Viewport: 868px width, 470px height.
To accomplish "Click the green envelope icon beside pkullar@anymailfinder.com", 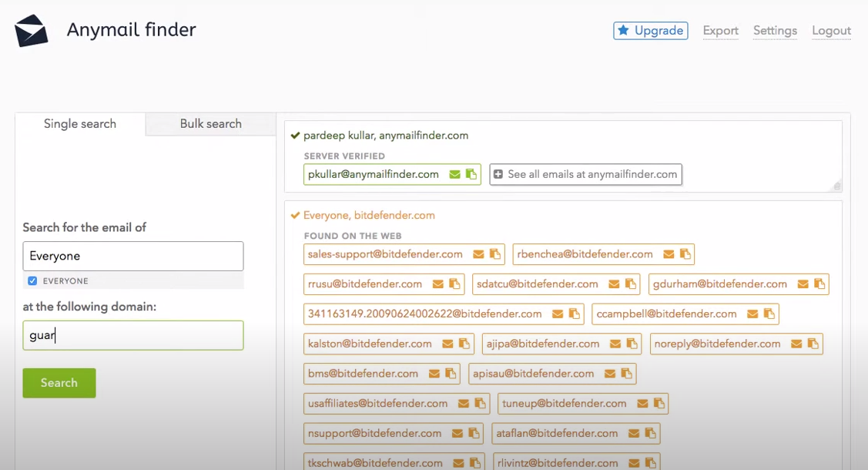I will [455, 174].
